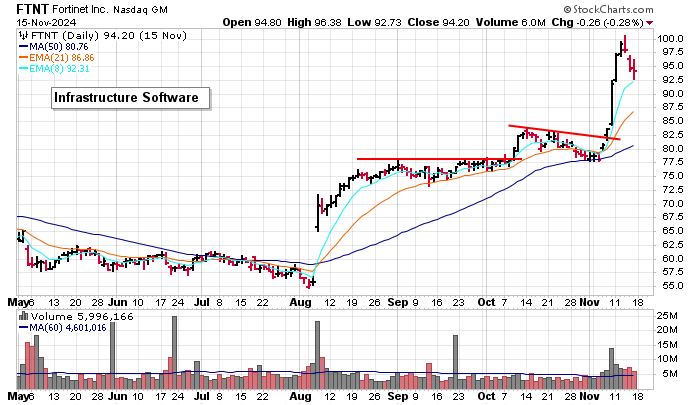700x405 pixels.
Task: Click the tall volume bar near Sep 23
Action: (x=455, y=362)
